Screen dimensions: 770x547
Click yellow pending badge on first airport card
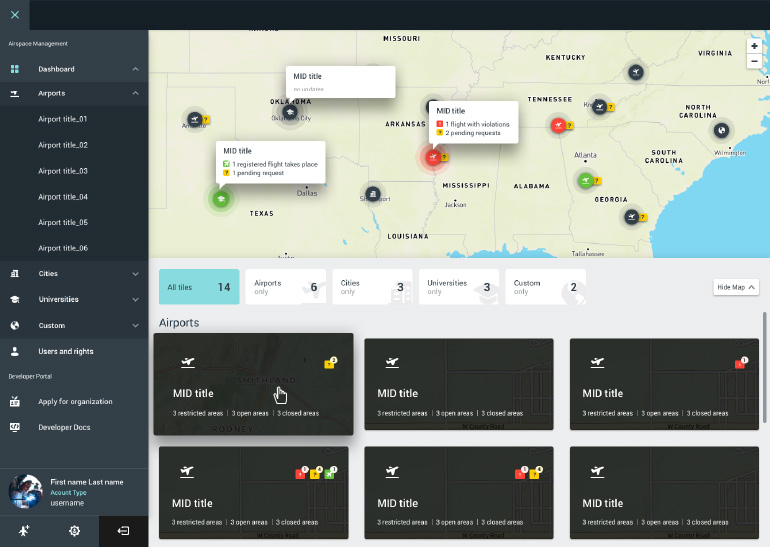coord(330,363)
